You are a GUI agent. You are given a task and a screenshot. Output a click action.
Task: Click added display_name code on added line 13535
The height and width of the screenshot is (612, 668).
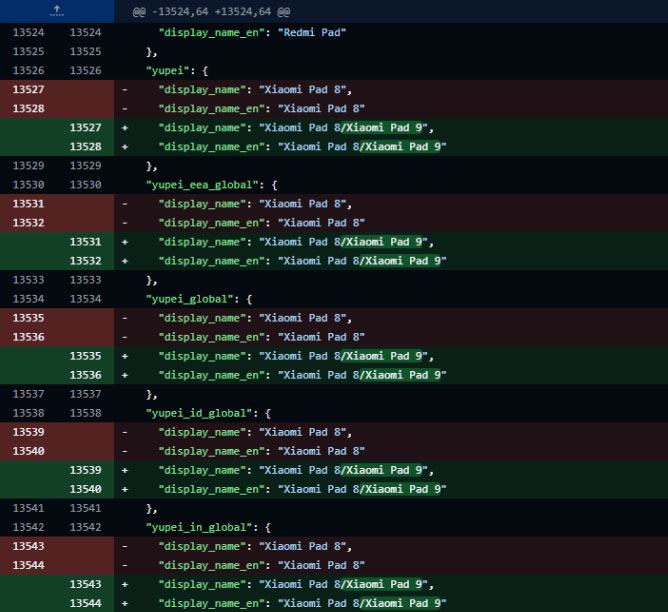296,356
